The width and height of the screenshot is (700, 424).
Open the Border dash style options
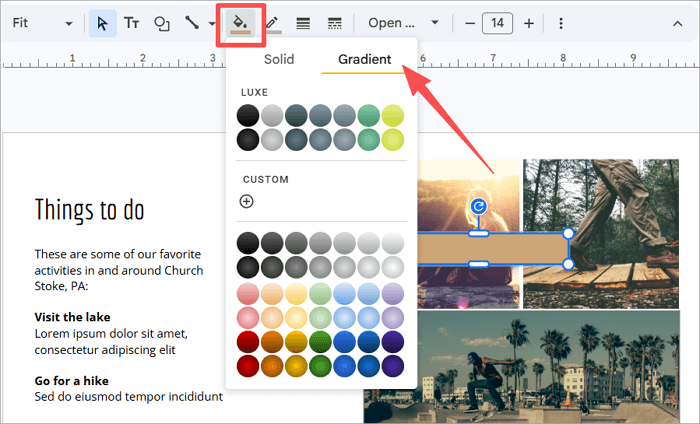334,22
